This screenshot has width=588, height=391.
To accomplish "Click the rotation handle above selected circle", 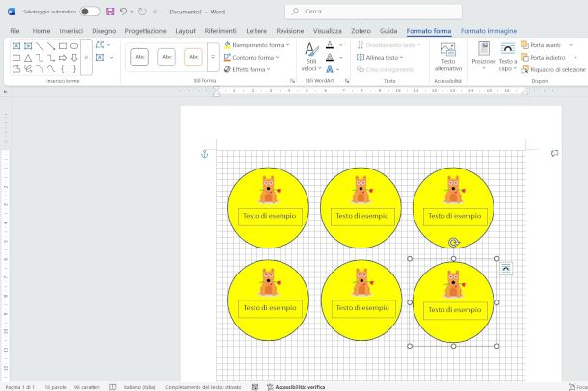I will pos(453,244).
